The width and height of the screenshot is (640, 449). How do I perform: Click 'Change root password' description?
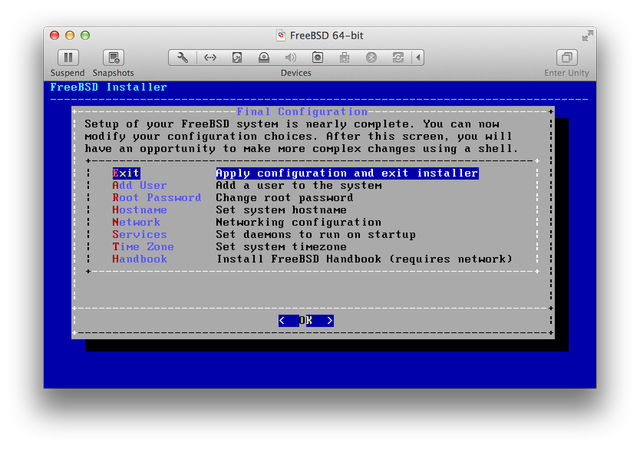click(x=284, y=198)
